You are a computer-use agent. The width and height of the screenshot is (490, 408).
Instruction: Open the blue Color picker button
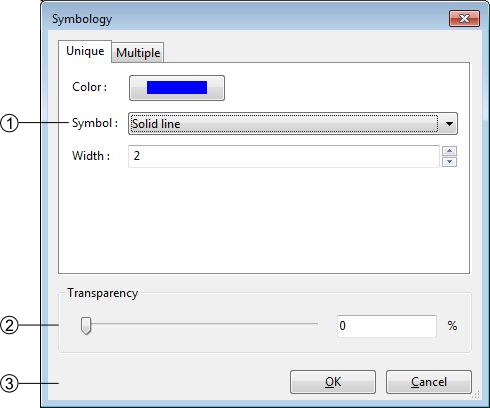(177, 88)
